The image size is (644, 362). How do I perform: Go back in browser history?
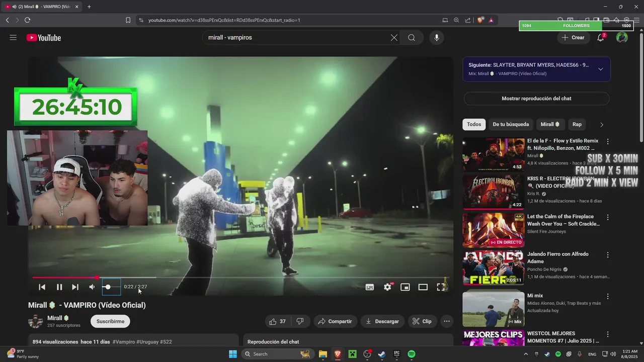7,20
